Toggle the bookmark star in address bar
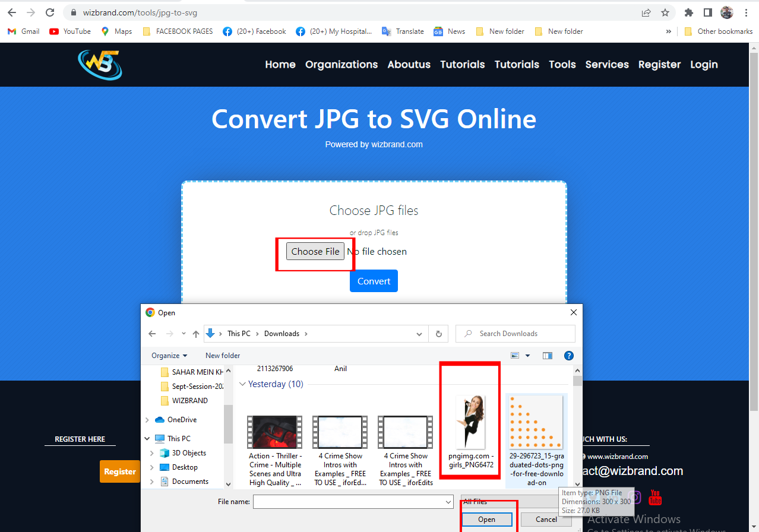Viewport: 759px width, 532px height. [665, 12]
